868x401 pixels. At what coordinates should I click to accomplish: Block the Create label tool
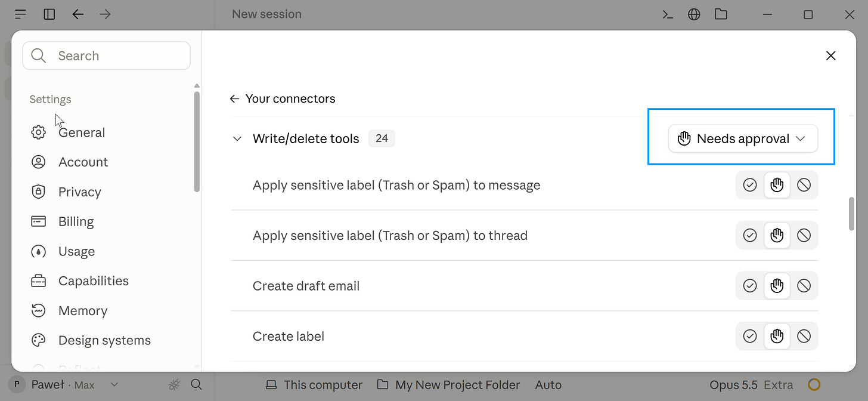pyautogui.click(x=804, y=337)
